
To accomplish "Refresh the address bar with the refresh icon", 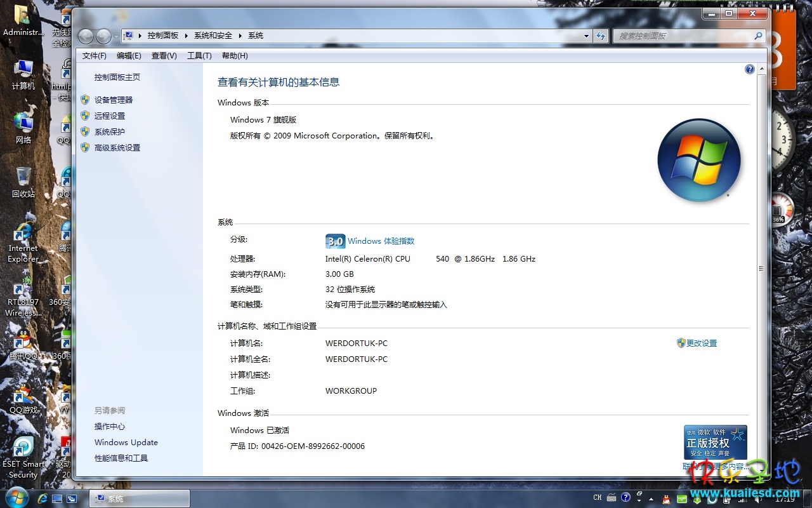I will [x=601, y=36].
